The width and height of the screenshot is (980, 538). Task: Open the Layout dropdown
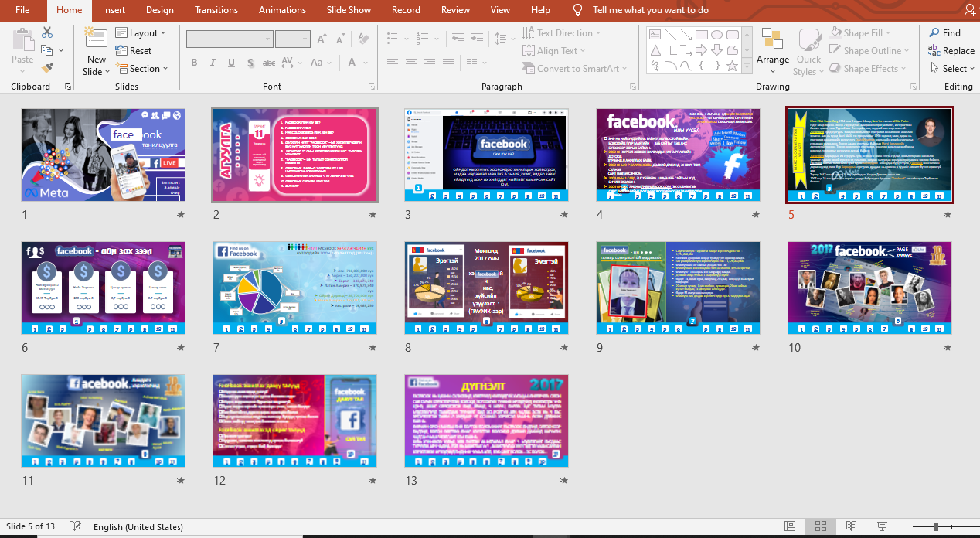[x=142, y=33]
